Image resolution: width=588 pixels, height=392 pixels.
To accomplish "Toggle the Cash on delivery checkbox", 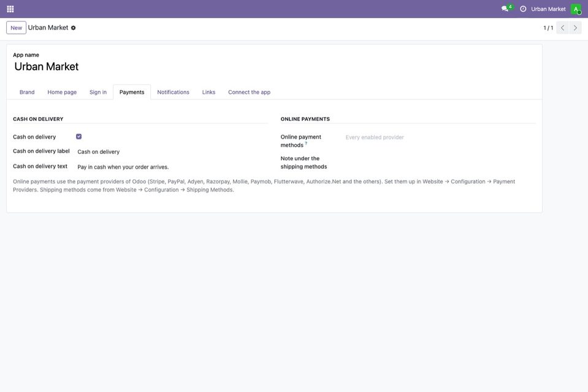I will tap(78, 137).
